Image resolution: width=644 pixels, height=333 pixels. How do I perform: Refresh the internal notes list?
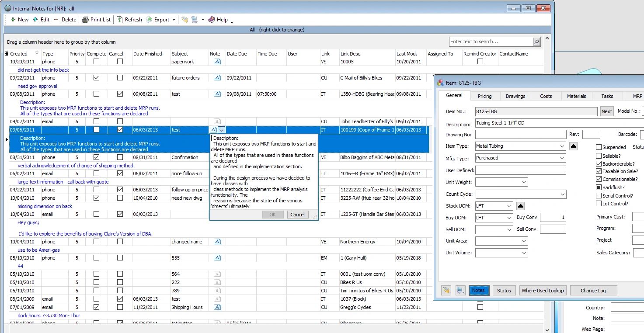[x=132, y=19]
